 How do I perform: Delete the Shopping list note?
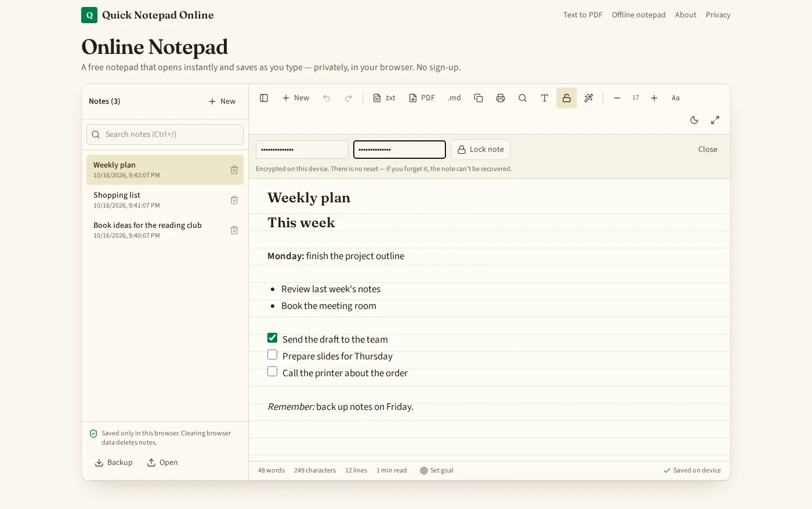tap(234, 200)
